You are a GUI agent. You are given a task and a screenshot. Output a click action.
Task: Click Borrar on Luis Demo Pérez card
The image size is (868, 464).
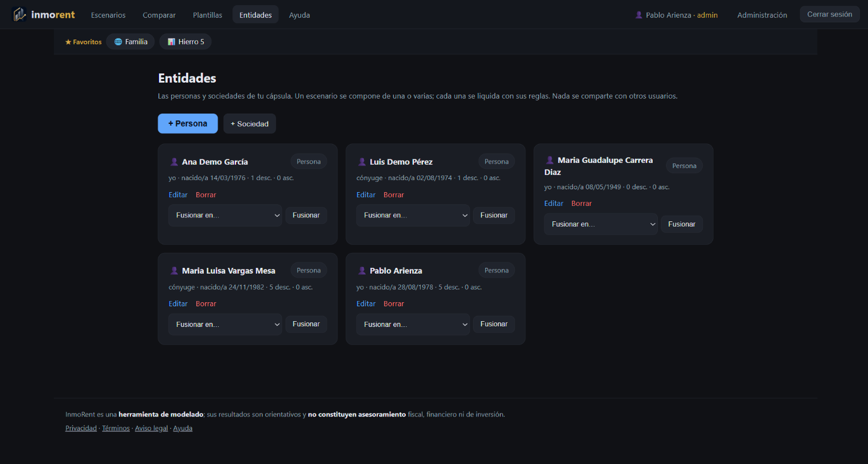tap(394, 195)
